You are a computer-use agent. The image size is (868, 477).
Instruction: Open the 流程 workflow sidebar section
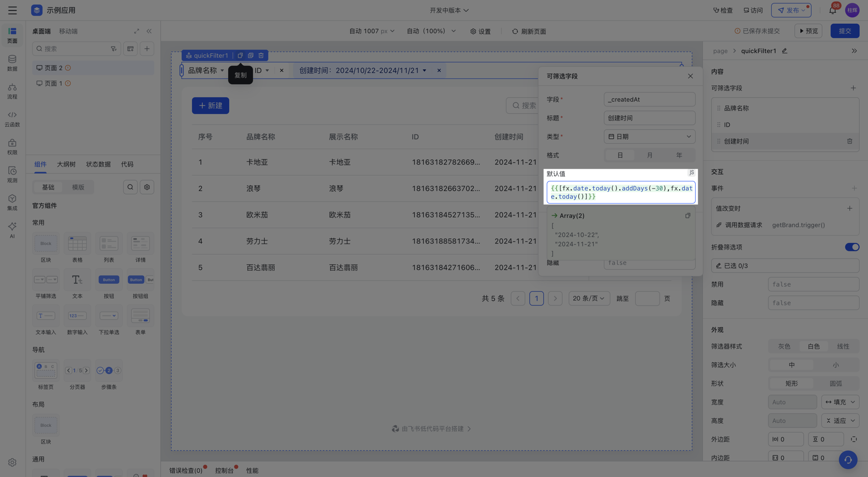coord(12,91)
